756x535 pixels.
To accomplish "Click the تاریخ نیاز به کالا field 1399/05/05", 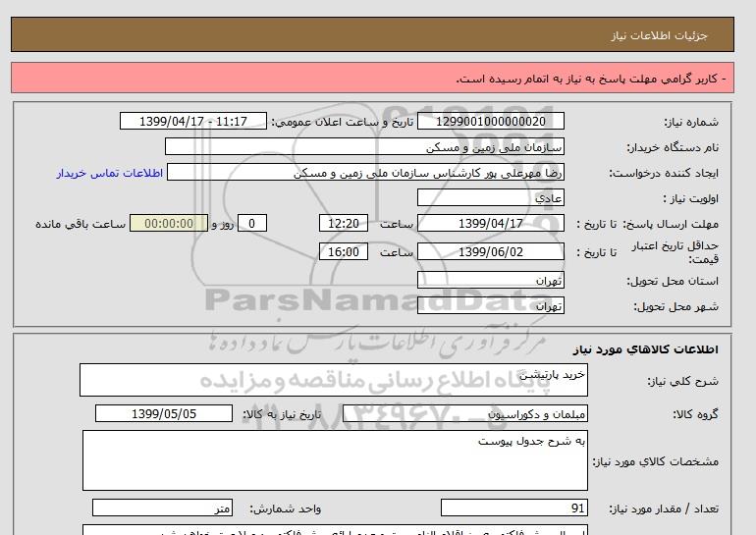I will (164, 413).
